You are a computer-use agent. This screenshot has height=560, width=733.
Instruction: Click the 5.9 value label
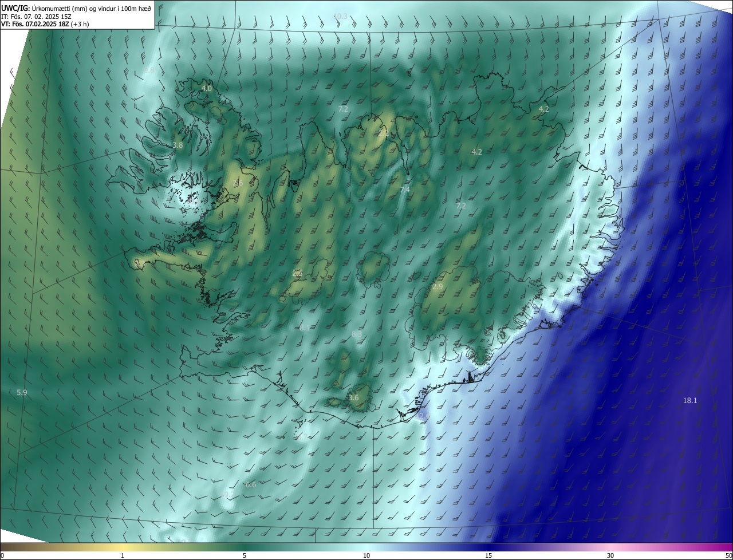pyautogui.click(x=22, y=392)
